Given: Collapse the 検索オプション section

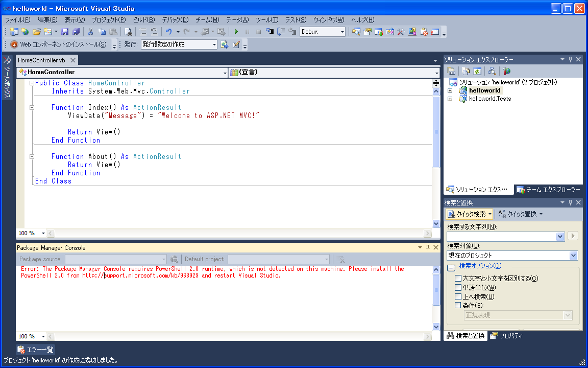Looking at the screenshot, I should pyautogui.click(x=452, y=268).
